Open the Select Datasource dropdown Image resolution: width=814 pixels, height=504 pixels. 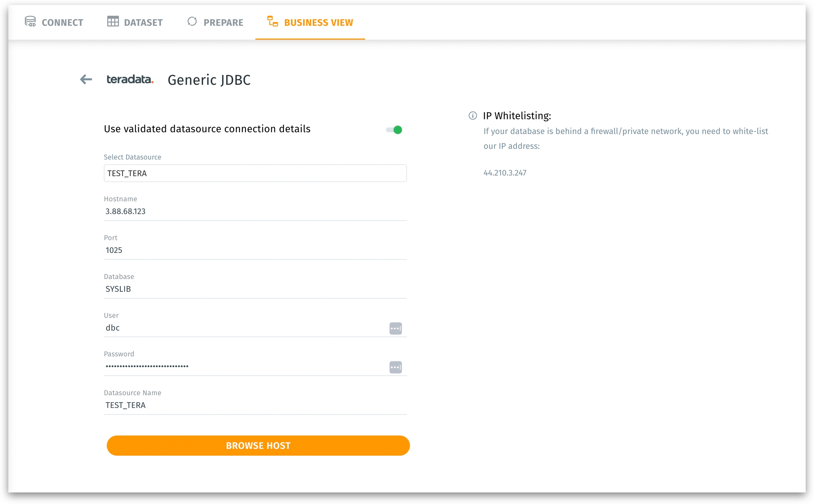[255, 173]
